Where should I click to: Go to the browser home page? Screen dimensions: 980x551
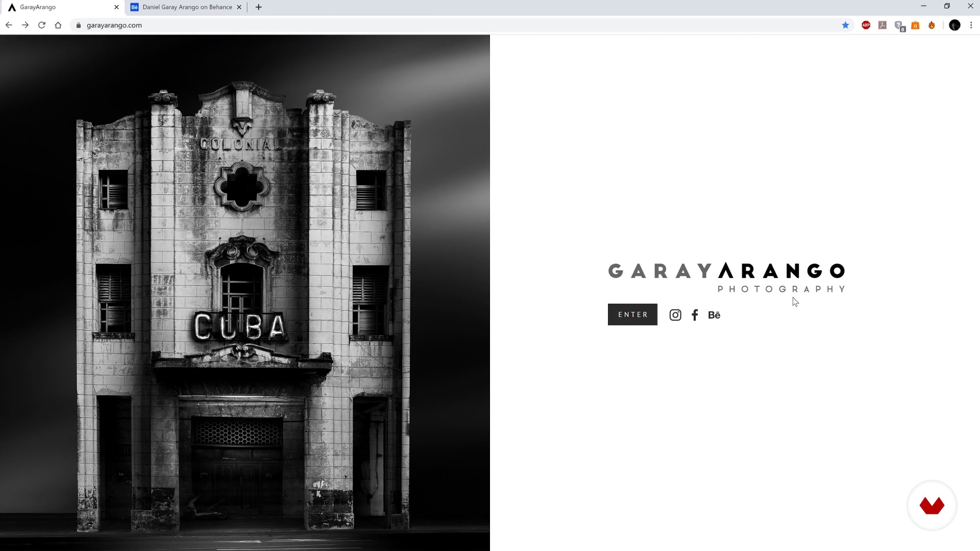click(x=58, y=25)
